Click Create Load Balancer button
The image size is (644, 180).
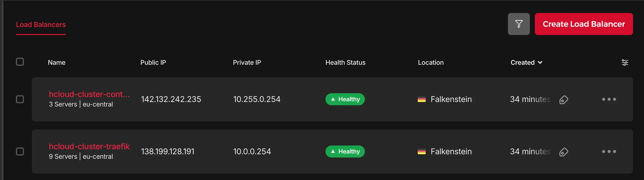click(583, 24)
